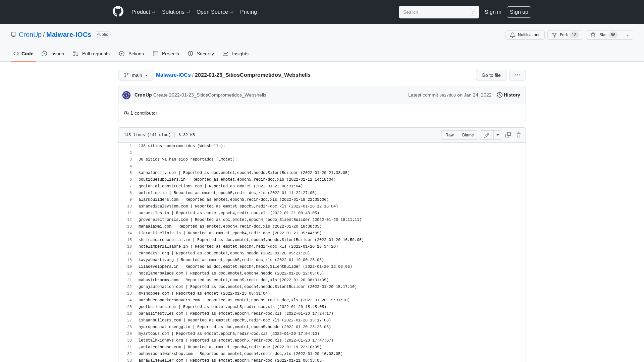Expand the Open Source menu
Image resolution: width=644 pixels, height=362 pixels.
point(215,12)
